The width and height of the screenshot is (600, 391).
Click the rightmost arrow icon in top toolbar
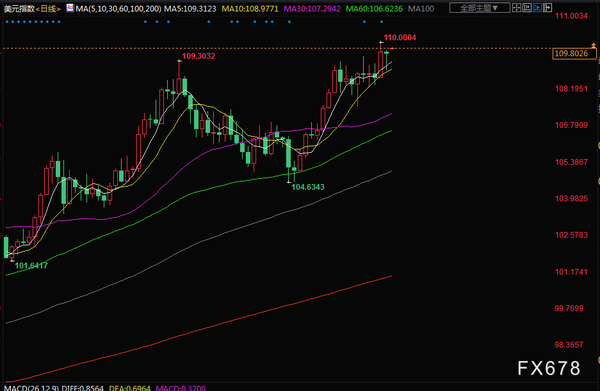[548, 7]
